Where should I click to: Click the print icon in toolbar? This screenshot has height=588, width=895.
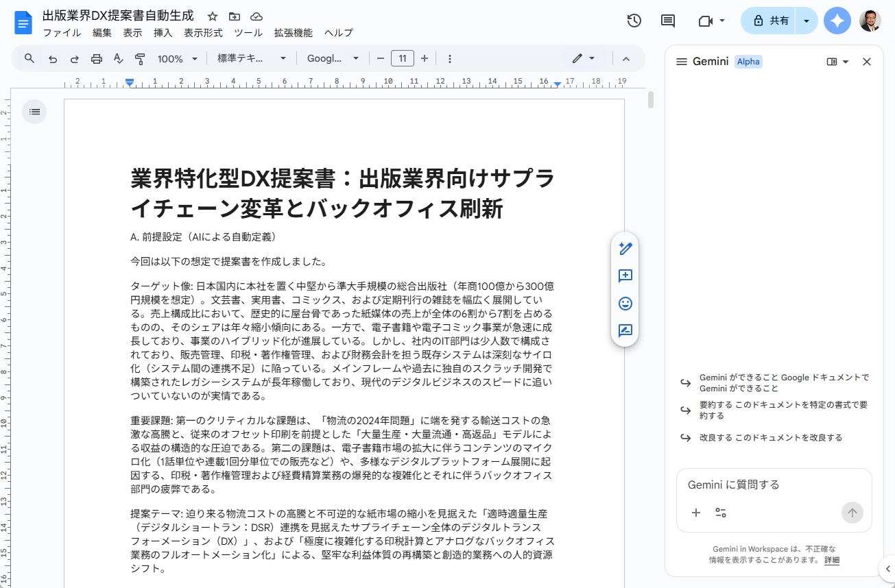point(96,59)
